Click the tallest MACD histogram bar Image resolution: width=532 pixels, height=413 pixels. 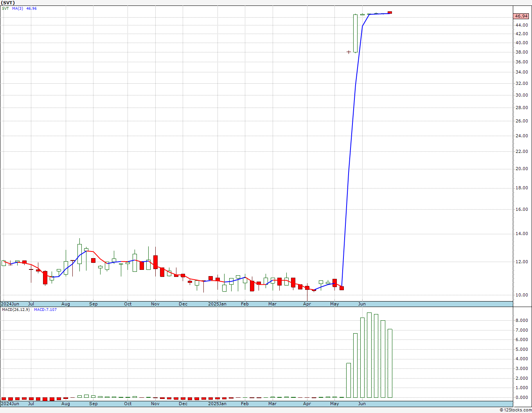click(369, 355)
